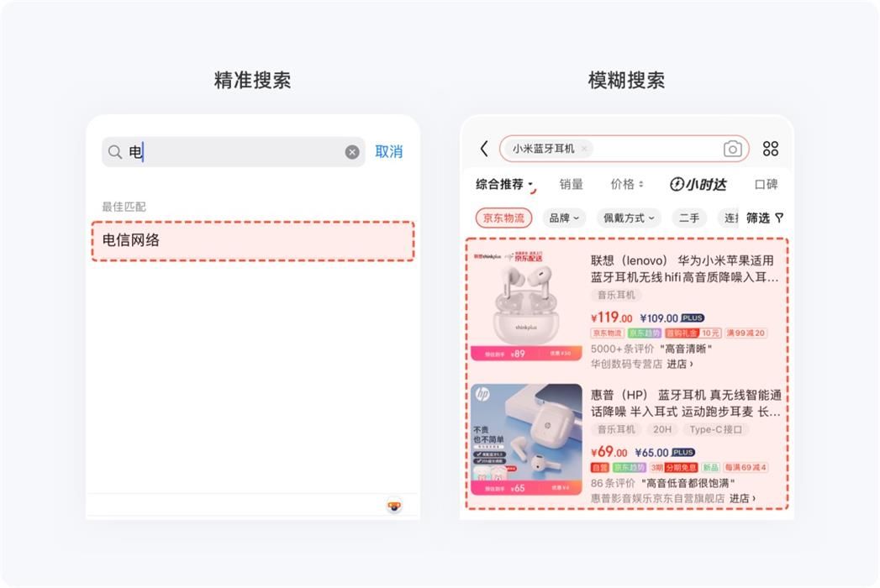Screen dimensions: 880x588
Task: Expand the 品牌 filter dropdown
Action: [x=564, y=218]
